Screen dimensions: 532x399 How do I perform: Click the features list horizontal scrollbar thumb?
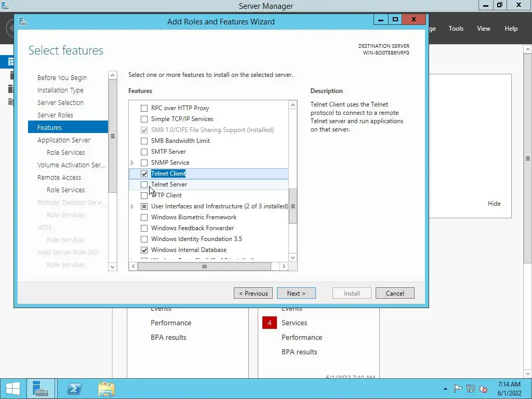tap(204, 267)
